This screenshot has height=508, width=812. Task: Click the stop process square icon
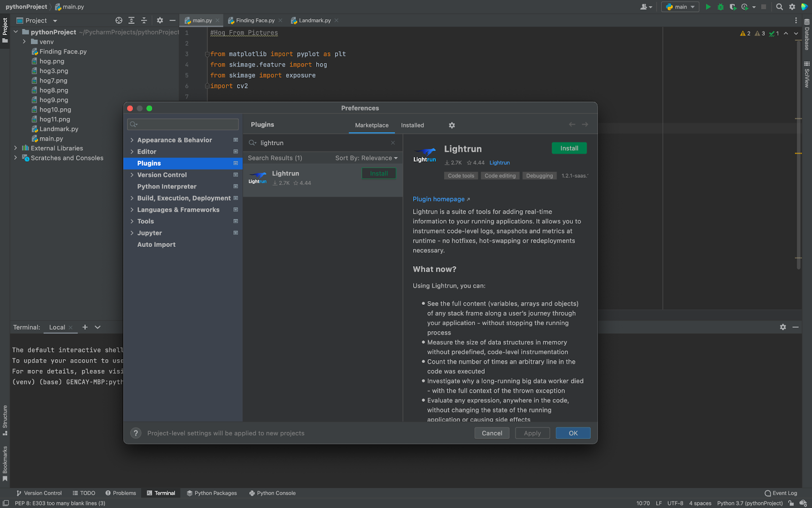tap(763, 7)
